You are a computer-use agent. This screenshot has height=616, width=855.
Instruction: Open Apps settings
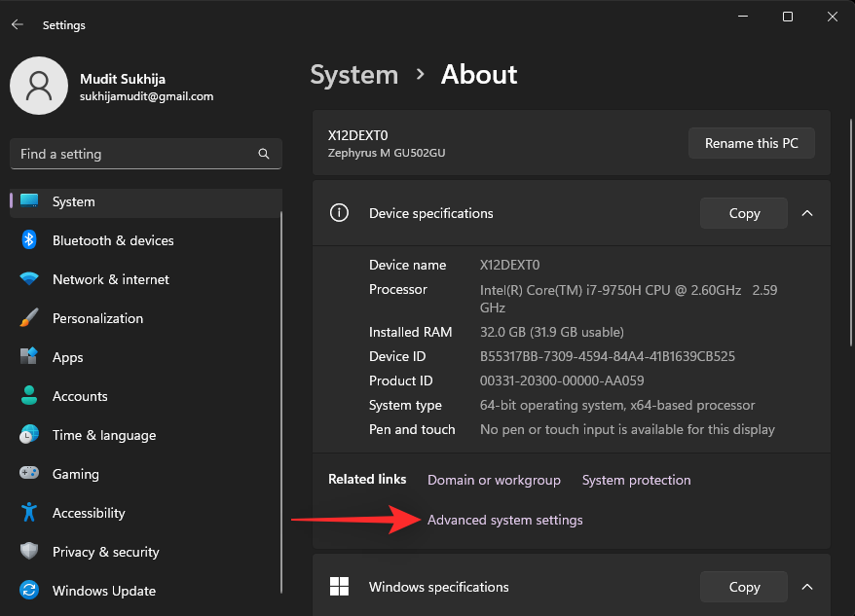pyautogui.click(x=68, y=357)
